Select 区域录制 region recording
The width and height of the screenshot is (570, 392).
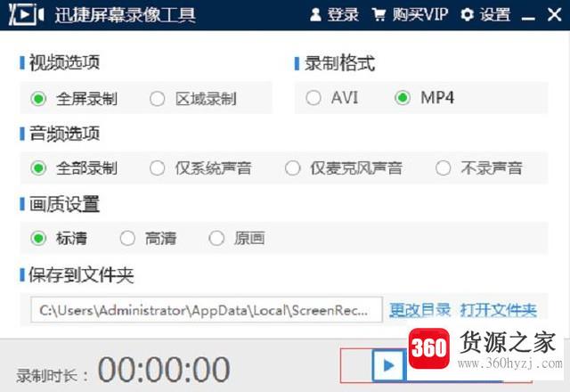click(x=193, y=99)
